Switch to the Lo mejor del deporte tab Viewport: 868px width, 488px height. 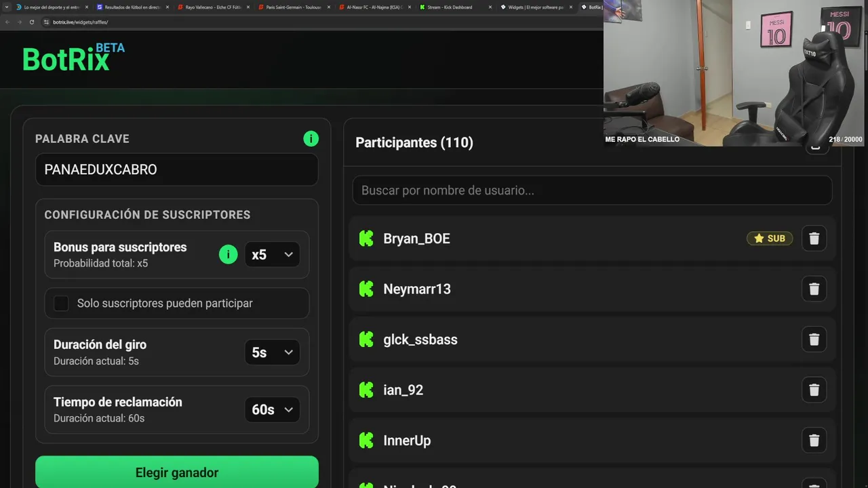click(52, 7)
